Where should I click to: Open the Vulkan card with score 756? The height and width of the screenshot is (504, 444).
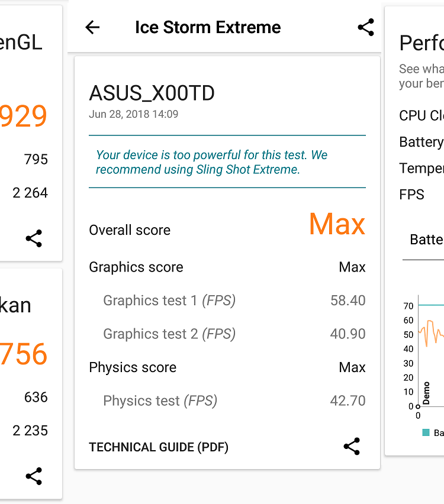coord(24,354)
